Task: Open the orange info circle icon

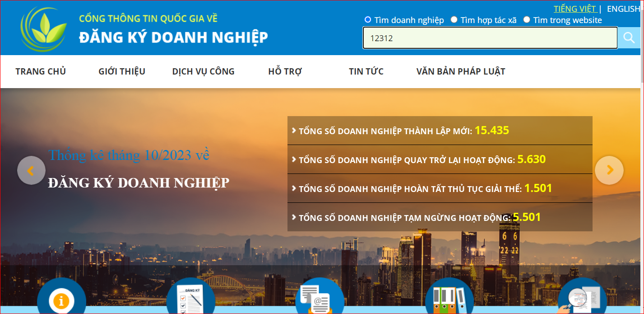Action: [61, 296]
